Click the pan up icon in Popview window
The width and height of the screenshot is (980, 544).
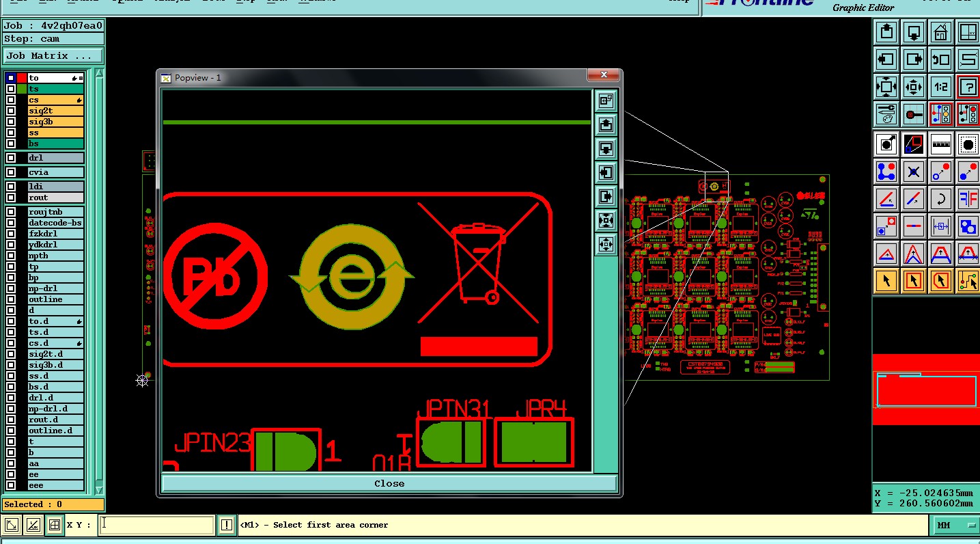coord(606,124)
